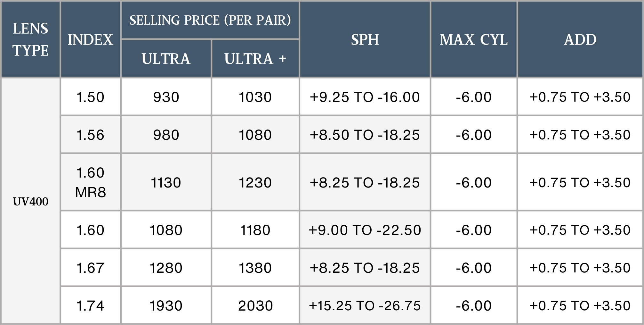Click the SELLING PRICE (PER PAIR) header
The width and height of the screenshot is (644, 325).
(x=210, y=20)
